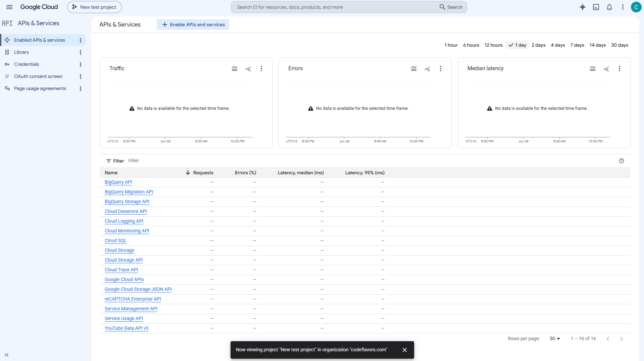The image size is (644, 361).
Task: Toggle legend on the Median latency chart
Action: pyautogui.click(x=593, y=69)
